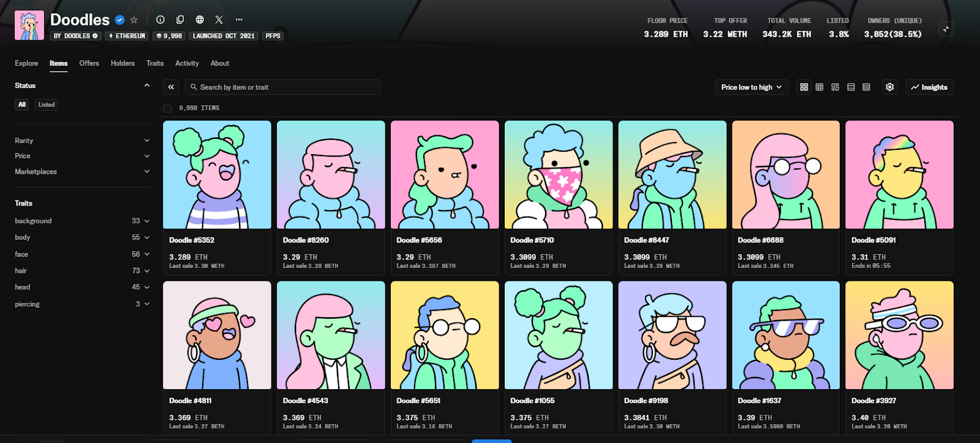Focus the Search by item or trait field
This screenshot has height=443, width=980.
pos(285,87)
